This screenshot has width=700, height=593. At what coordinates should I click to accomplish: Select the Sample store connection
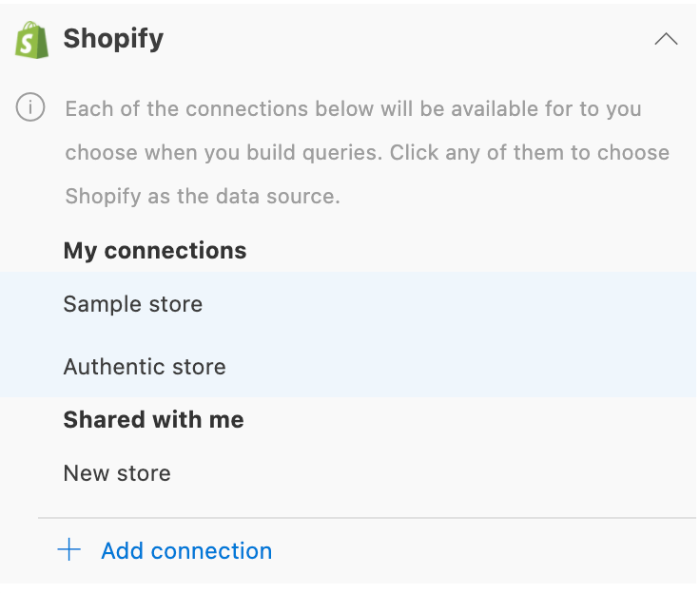pyautogui.click(x=133, y=304)
